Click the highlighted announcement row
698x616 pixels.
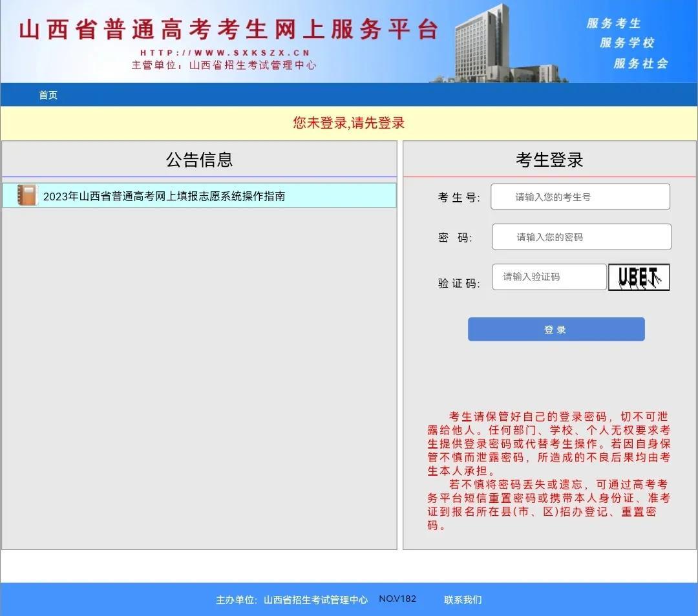[x=200, y=195]
